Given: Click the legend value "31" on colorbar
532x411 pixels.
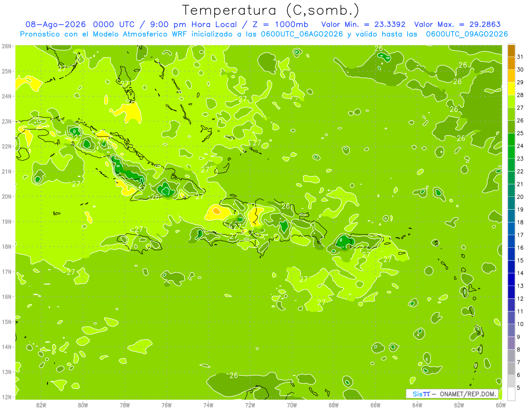Looking at the screenshot, I should click(520, 56).
